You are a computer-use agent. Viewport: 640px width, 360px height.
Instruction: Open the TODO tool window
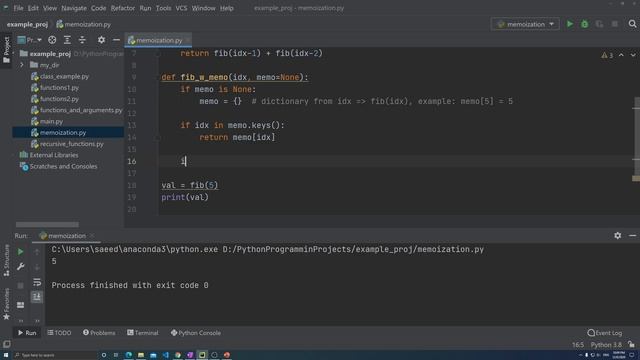pyautogui.click(x=59, y=333)
